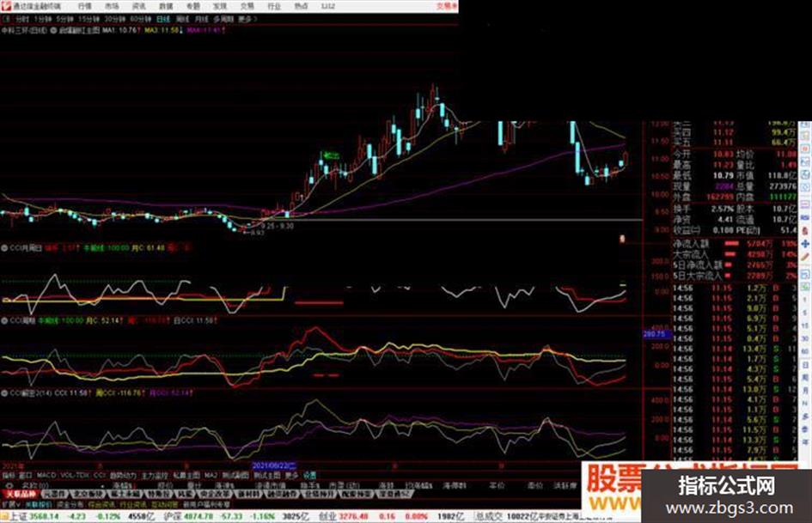Click the 创业 3276.48 index in status bar
The image size is (812, 523).
344,516
